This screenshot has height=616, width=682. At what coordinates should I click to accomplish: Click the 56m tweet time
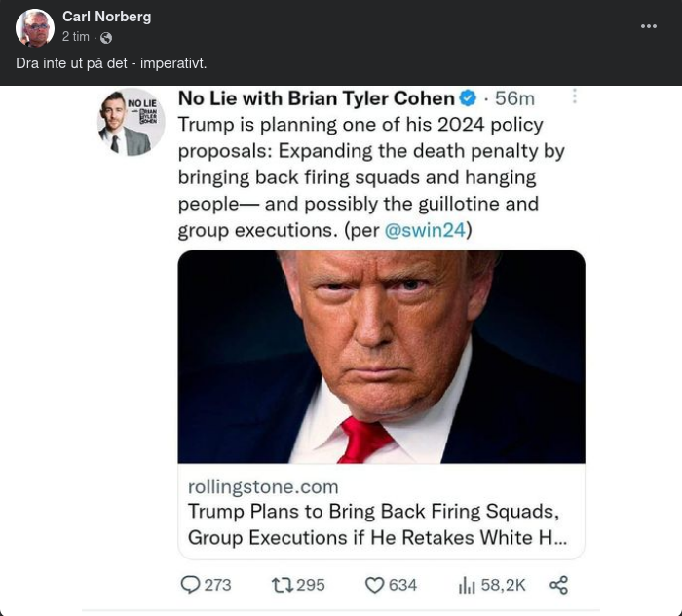point(514,98)
